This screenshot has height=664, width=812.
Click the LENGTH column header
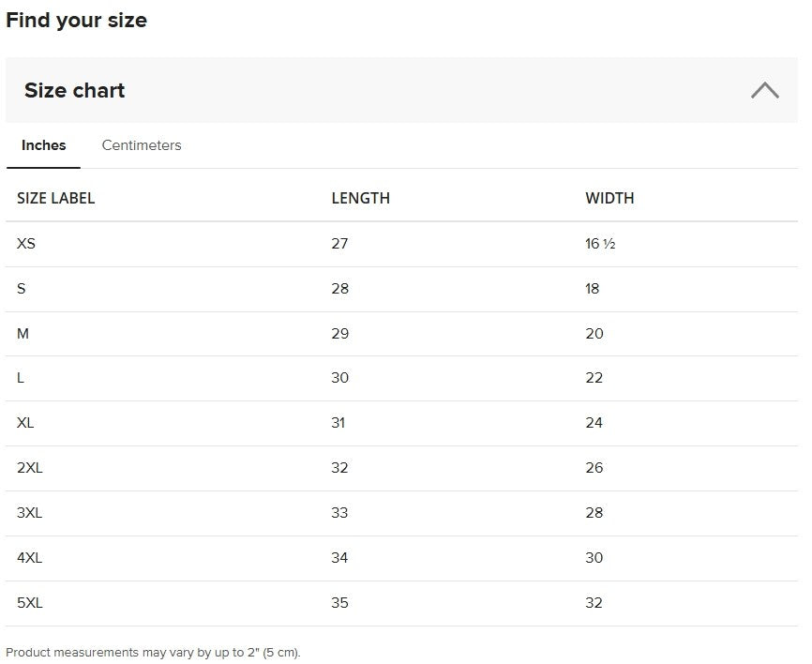point(360,199)
